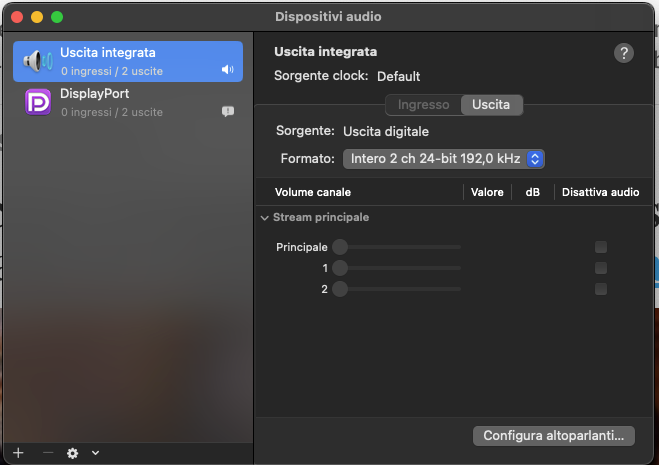Viewport: 659px width, 465px height.
Task: Close the Dispositivi audio window
Action: [17, 17]
